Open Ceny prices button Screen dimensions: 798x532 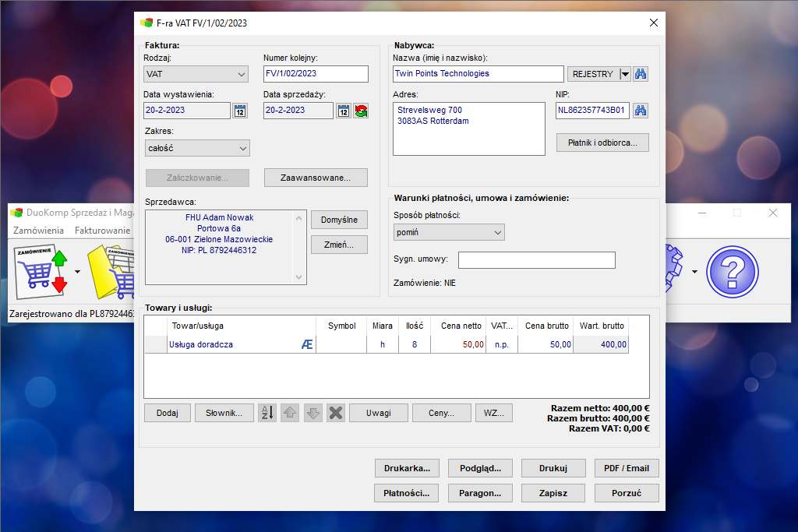pos(441,413)
